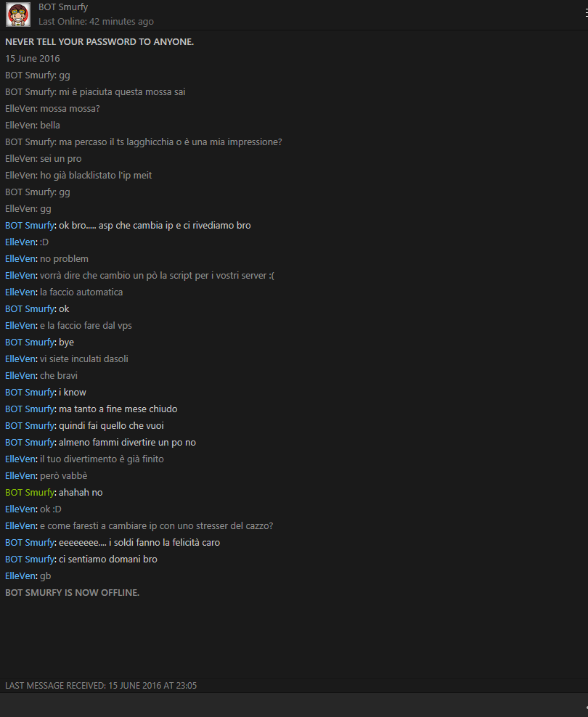588x717 pixels.
Task: Click BOT Smurfy's avatar picture
Action: (x=18, y=15)
